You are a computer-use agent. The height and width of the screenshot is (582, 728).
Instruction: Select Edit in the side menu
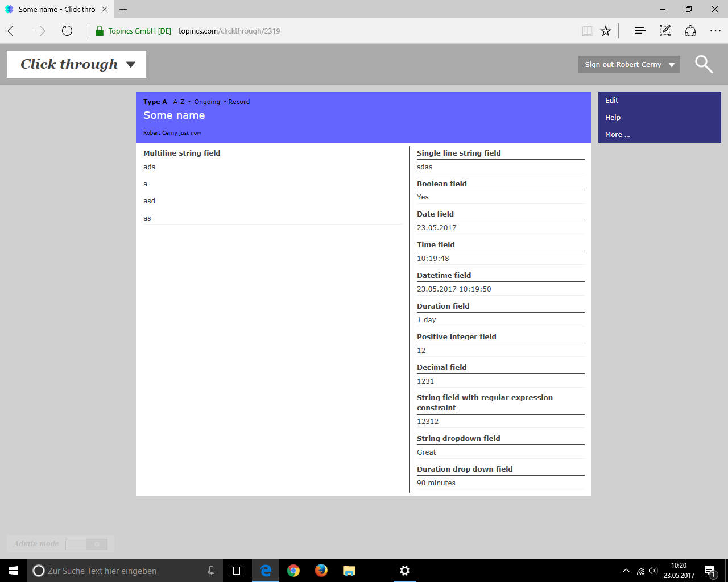pyautogui.click(x=611, y=100)
